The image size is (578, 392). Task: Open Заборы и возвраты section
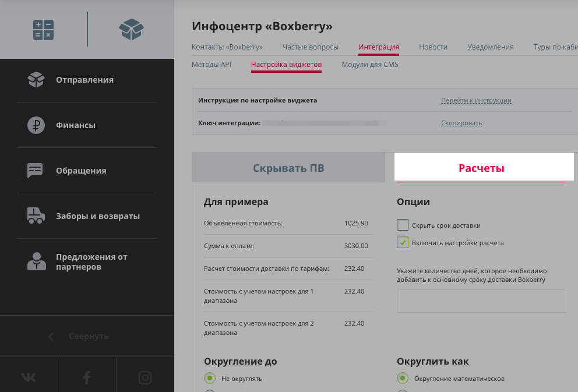tap(98, 216)
